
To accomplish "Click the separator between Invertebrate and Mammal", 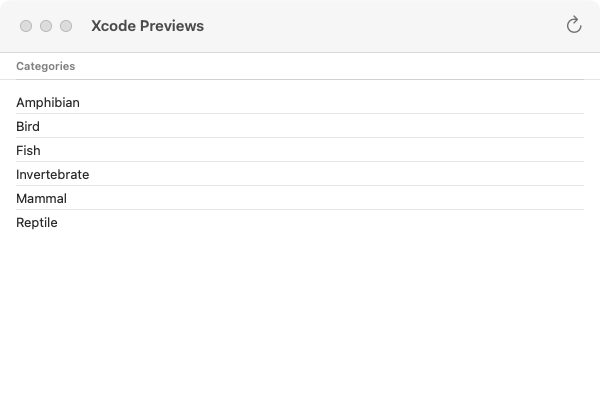I will pyautogui.click(x=300, y=186).
